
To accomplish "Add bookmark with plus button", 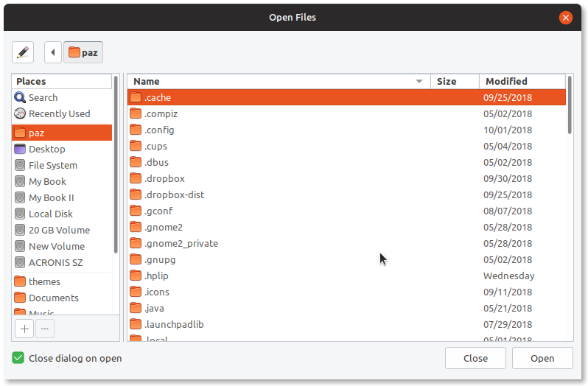I will pyautogui.click(x=24, y=329).
